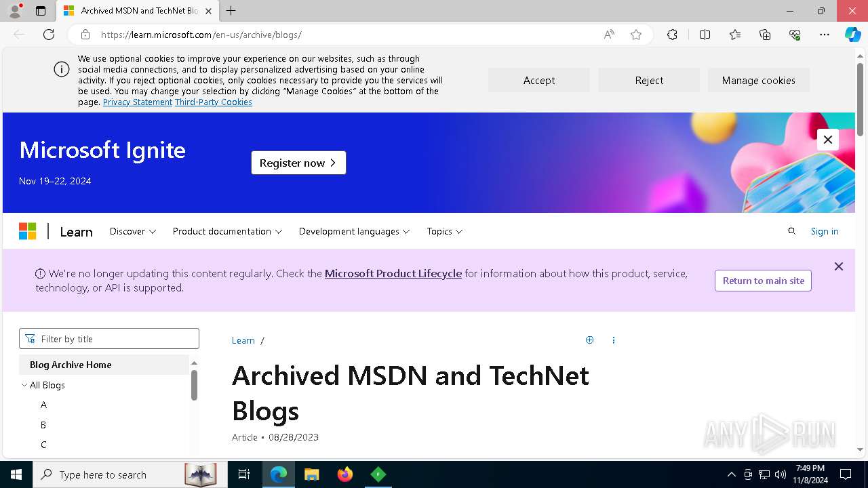View site information lock icon
This screenshot has height=488, width=868.
click(x=85, y=35)
